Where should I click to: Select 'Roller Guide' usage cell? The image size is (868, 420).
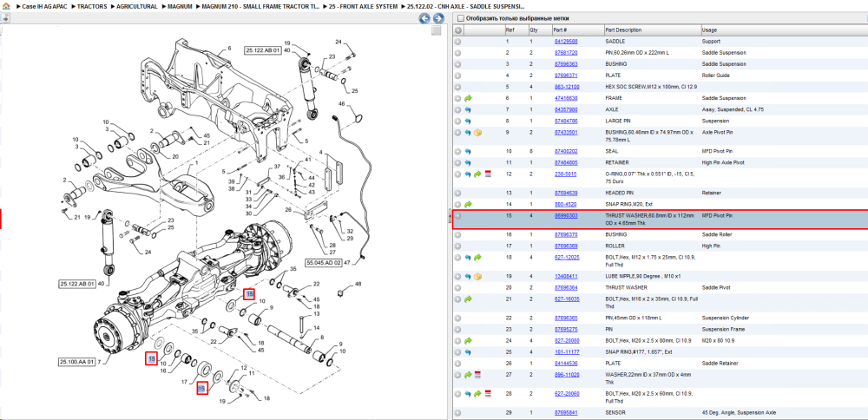point(717,75)
